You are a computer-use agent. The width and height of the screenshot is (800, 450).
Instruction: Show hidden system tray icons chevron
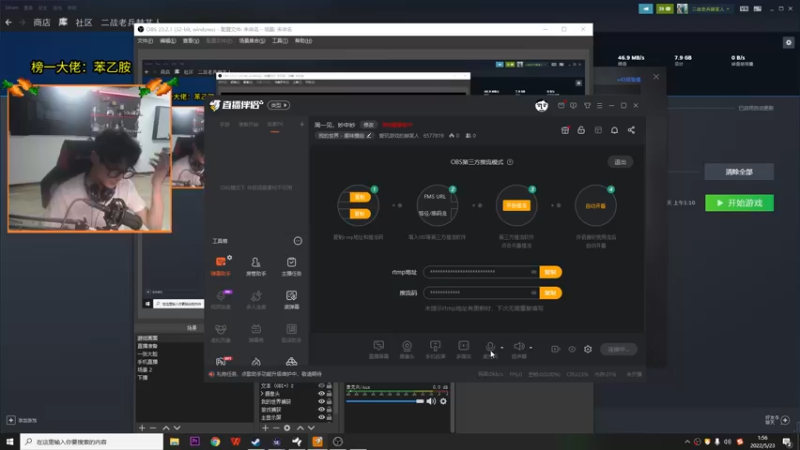(687, 442)
